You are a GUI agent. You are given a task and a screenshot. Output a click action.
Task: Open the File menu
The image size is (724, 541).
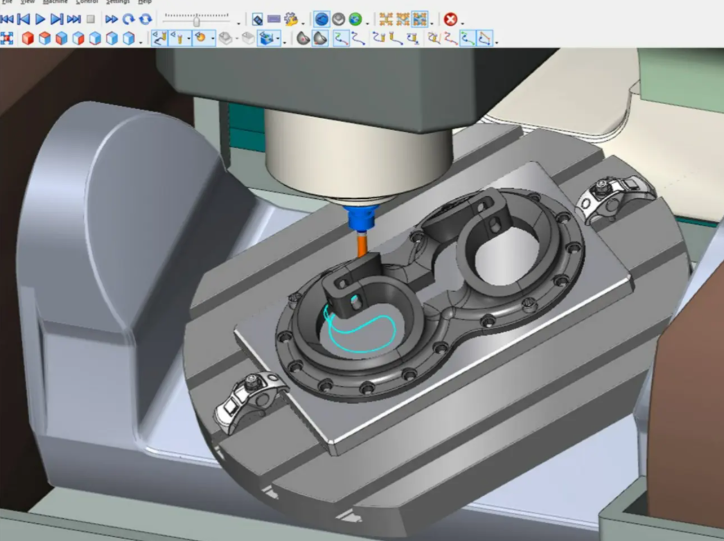click(7, 2)
